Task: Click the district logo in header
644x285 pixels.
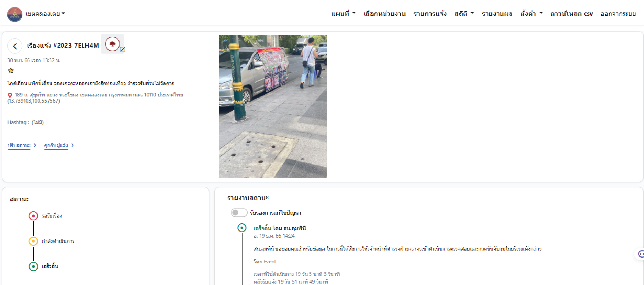Action: (x=15, y=14)
